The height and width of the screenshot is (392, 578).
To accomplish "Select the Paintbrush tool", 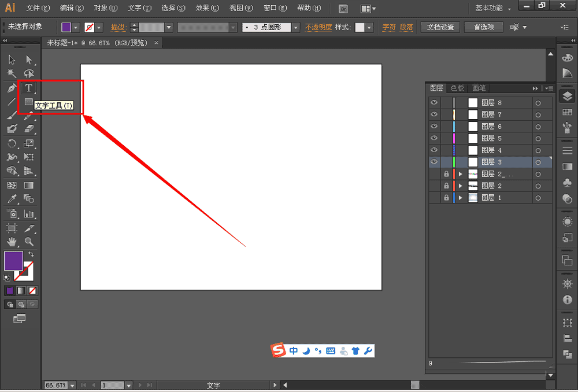I will [x=12, y=116].
